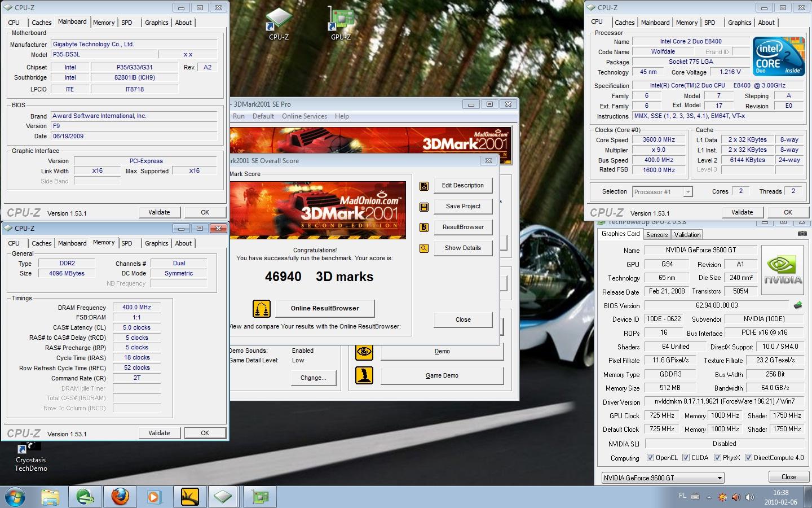Viewport: 812px width, 508px height.
Task: Click the Show Details magnifier icon
Action: click(424, 248)
